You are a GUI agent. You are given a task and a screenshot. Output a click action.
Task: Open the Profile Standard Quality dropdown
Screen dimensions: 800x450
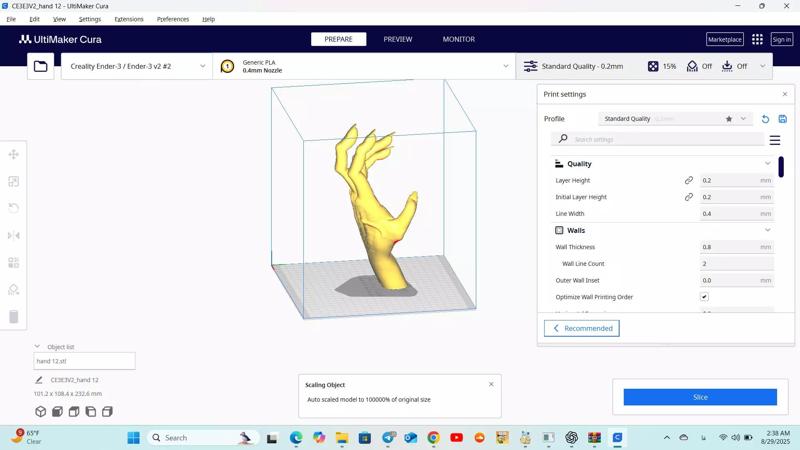674,119
